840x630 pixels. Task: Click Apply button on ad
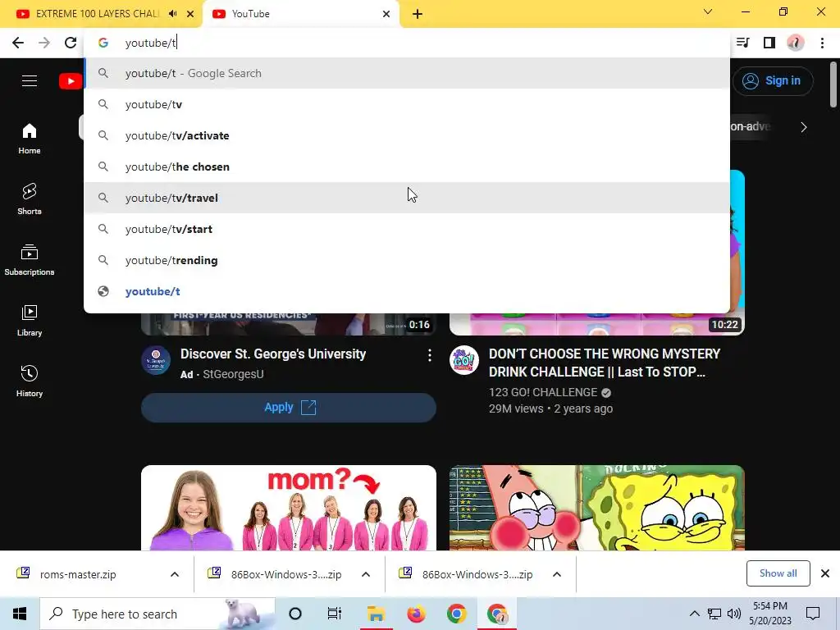pos(289,408)
